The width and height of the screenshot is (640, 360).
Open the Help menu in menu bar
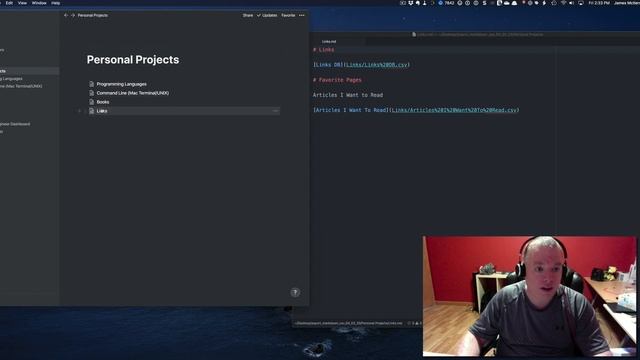coord(56,3)
